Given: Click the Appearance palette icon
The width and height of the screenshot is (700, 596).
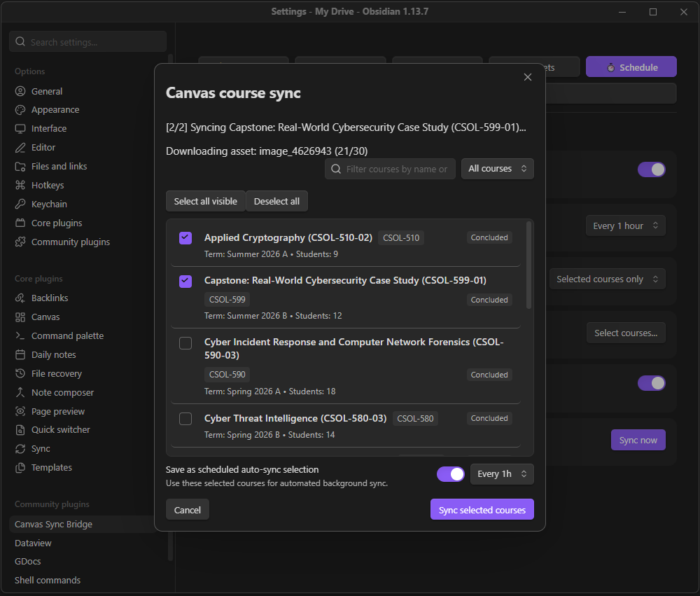Looking at the screenshot, I should click(x=20, y=110).
